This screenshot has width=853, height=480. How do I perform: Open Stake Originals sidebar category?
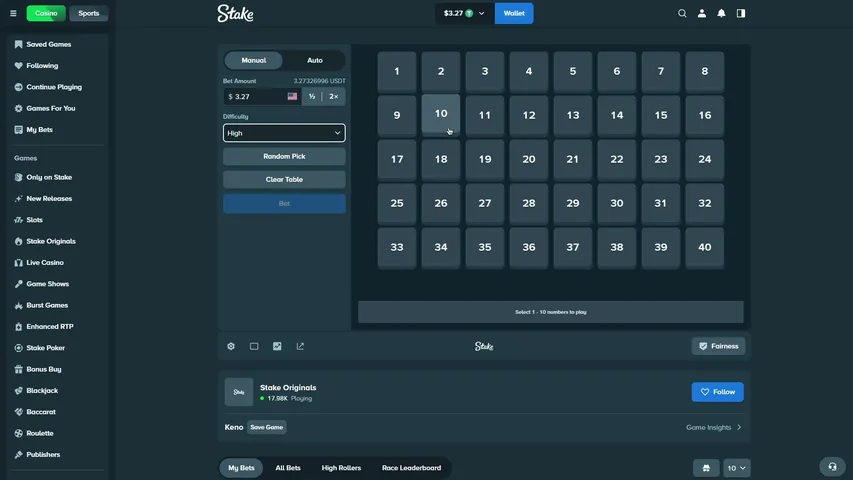51,241
